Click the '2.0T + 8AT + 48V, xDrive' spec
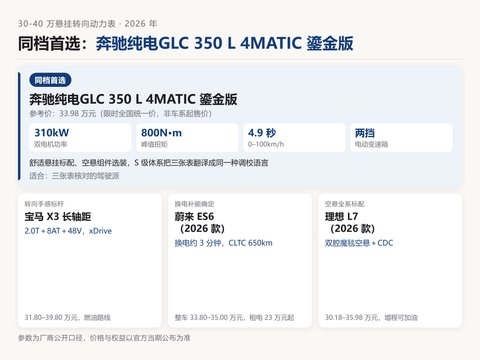 pyautogui.click(x=68, y=231)
